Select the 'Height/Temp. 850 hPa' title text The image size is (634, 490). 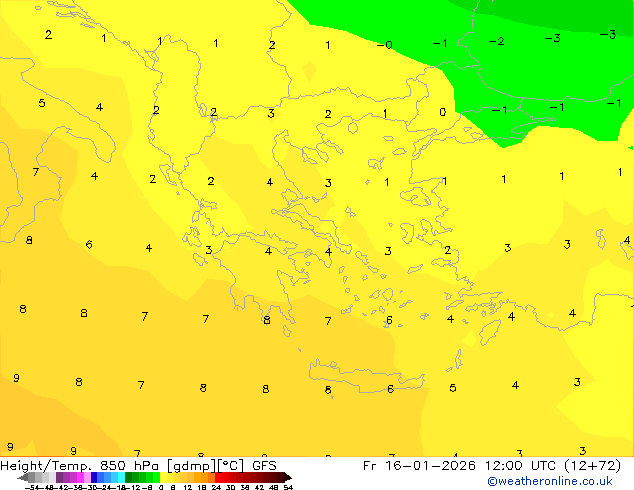[x=79, y=465]
